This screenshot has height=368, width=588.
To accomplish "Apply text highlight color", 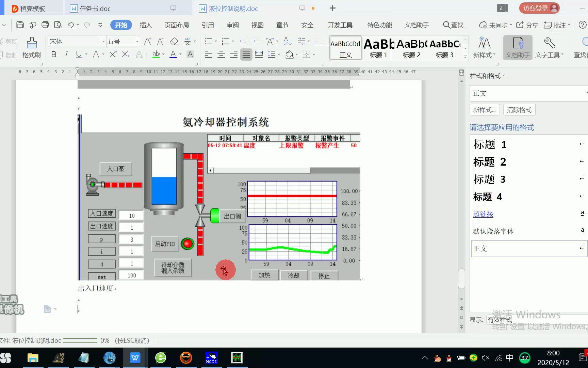I will (x=156, y=54).
